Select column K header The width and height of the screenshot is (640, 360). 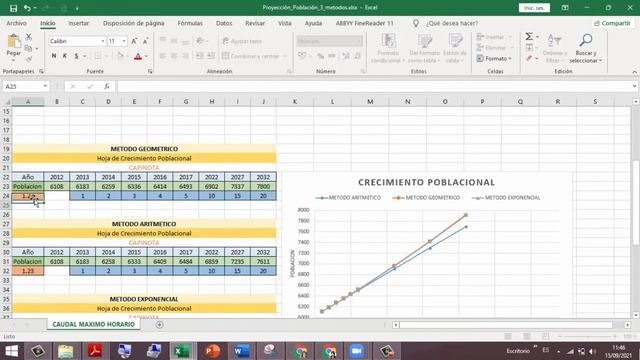coord(295,102)
